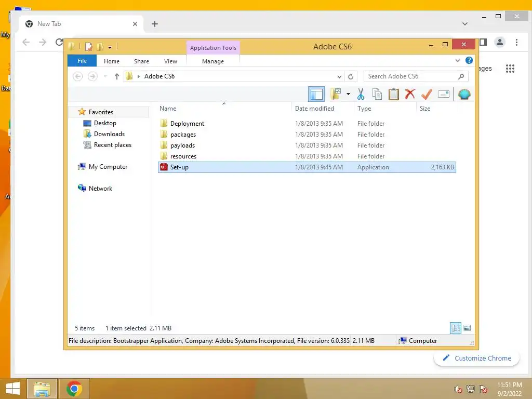
Task: Refresh the Adobe CS6 folder
Action: point(351,76)
